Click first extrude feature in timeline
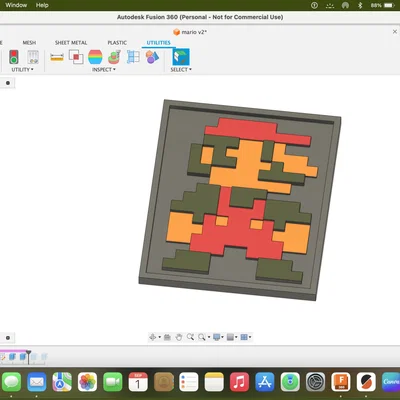 coord(12,357)
